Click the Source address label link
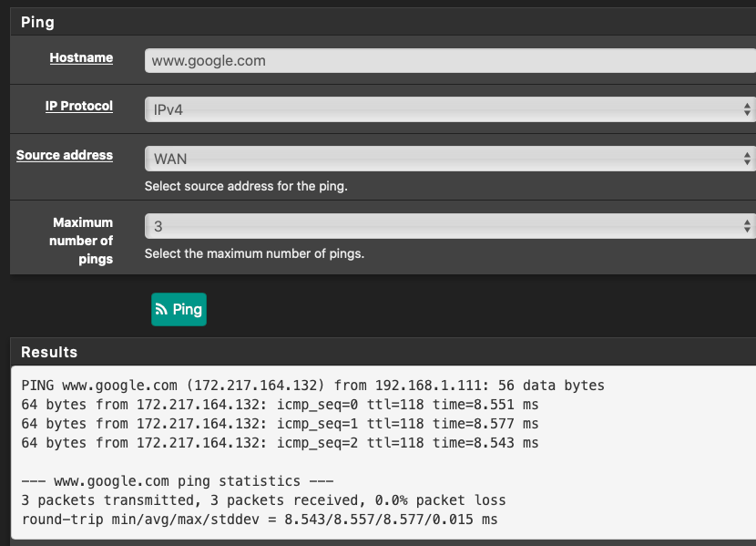Image resolution: width=756 pixels, height=546 pixels. click(x=65, y=155)
